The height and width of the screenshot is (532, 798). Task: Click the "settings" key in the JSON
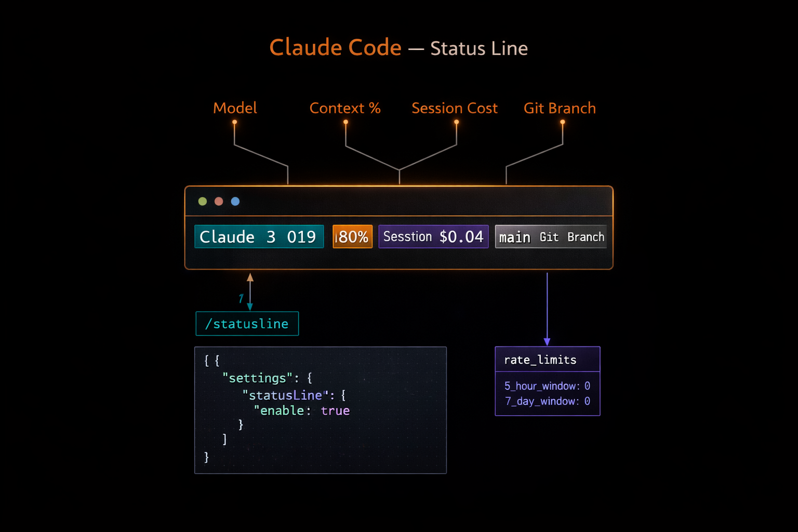click(x=258, y=378)
